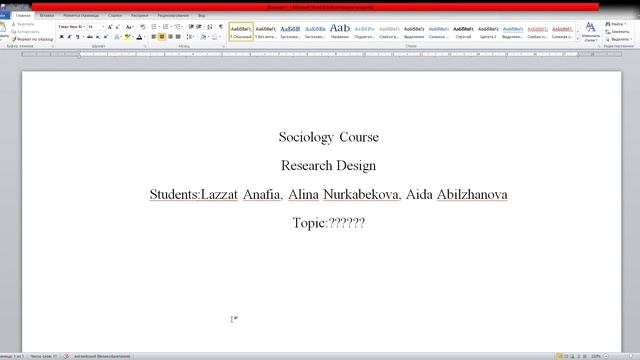The image size is (640, 360).
Task: Open the References ribbon tab
Action: tap(115, 16)
